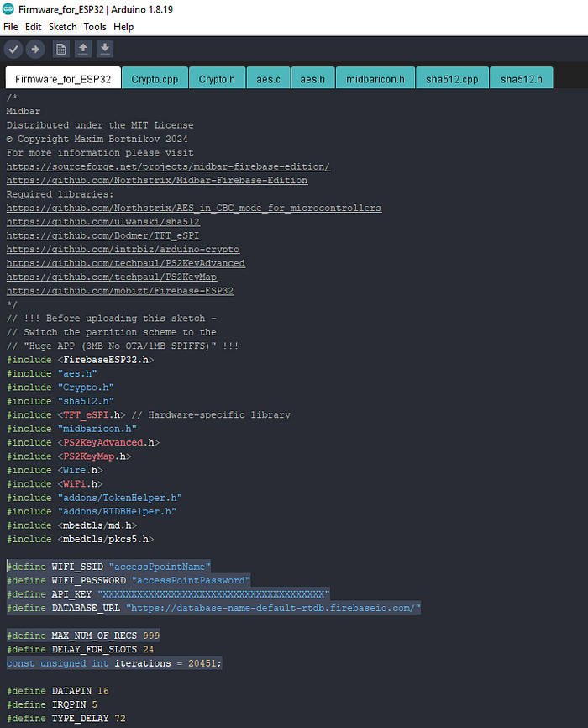Open the techpaul/PS2KeyMap link
Image resolution: width=588 pixels, height=728 pixels.
point(112,277)
